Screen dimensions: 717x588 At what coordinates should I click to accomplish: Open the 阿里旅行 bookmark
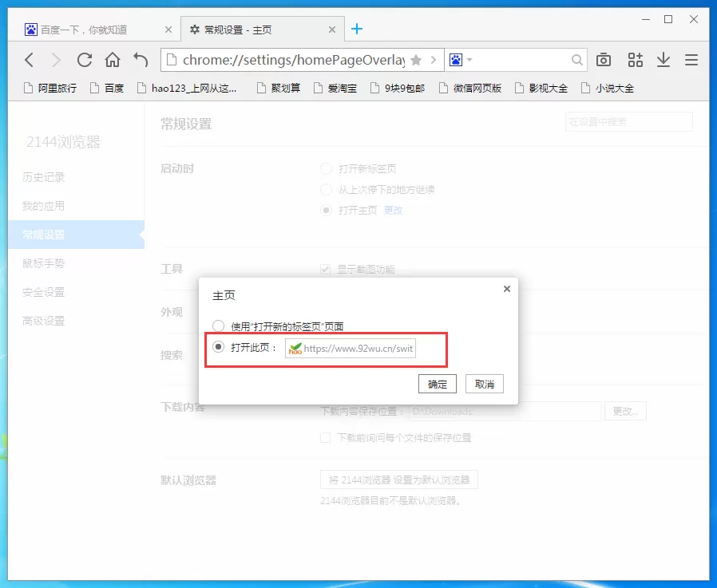point(50,89)
